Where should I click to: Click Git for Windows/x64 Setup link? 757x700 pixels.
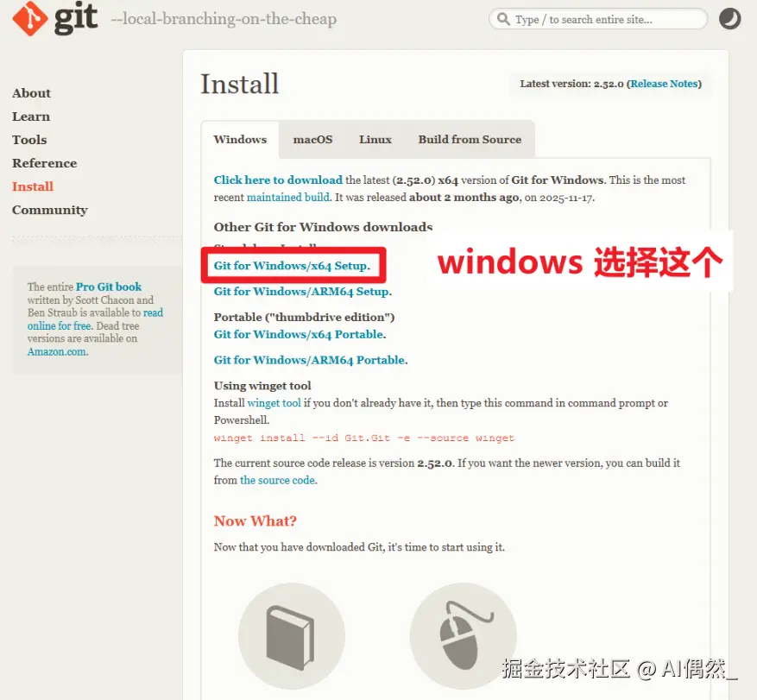click(x=292, y=266)
